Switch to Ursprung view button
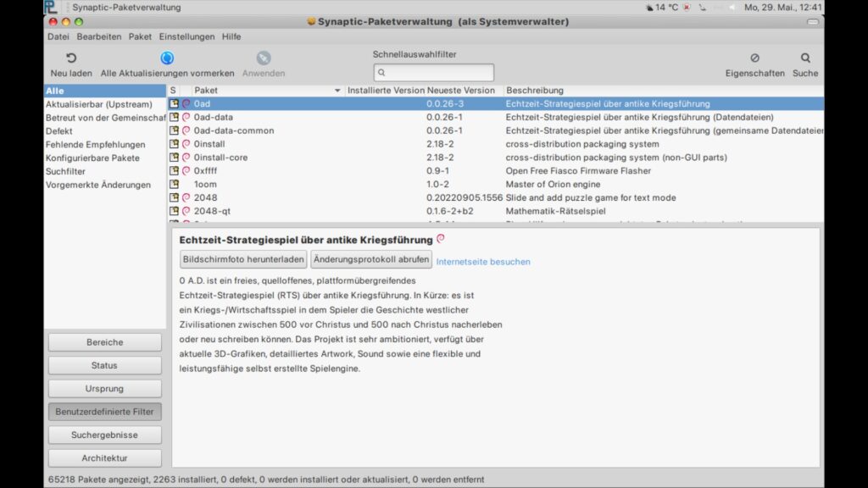Image resolution: width=868 pixels, height=488 pixels. click(x=104, y=388)
